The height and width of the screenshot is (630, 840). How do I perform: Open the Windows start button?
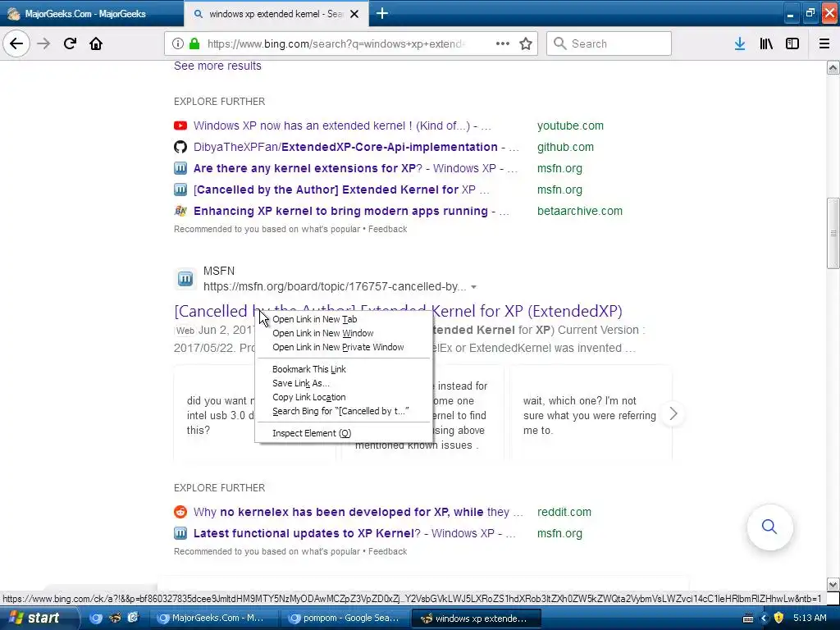[39, 618]
